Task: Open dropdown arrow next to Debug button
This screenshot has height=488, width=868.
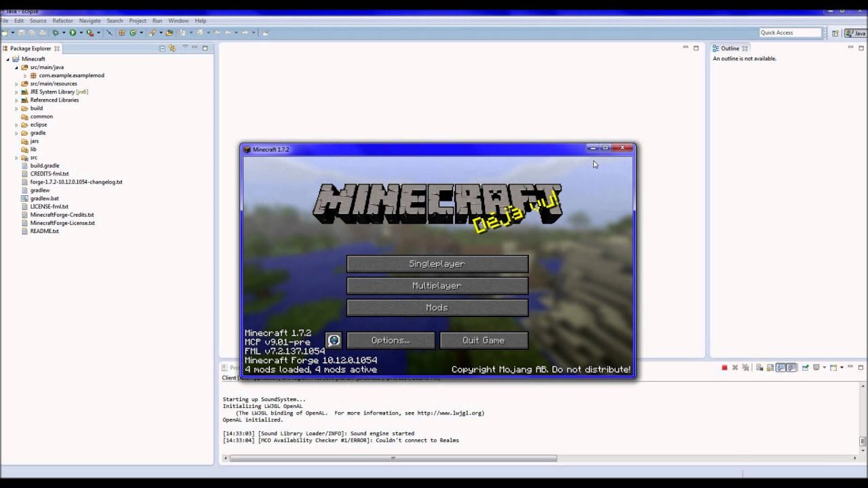Action: pyautogui.click(x=64, y=33)
